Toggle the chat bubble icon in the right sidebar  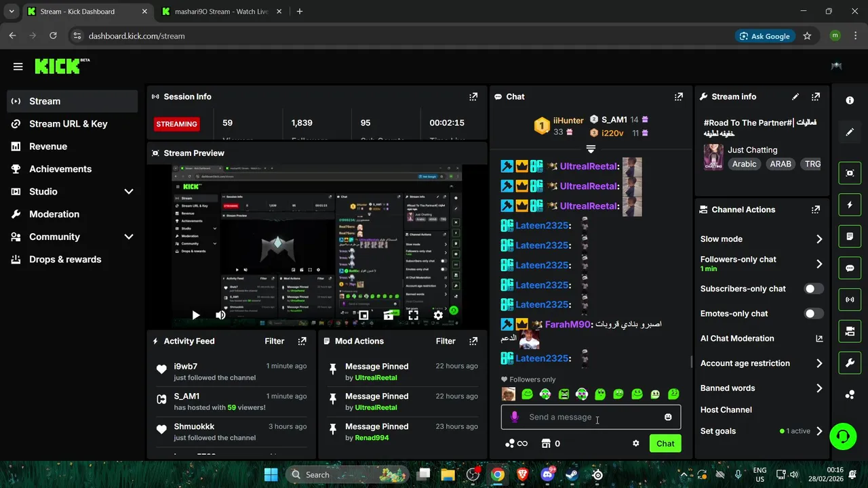(850, 268)
